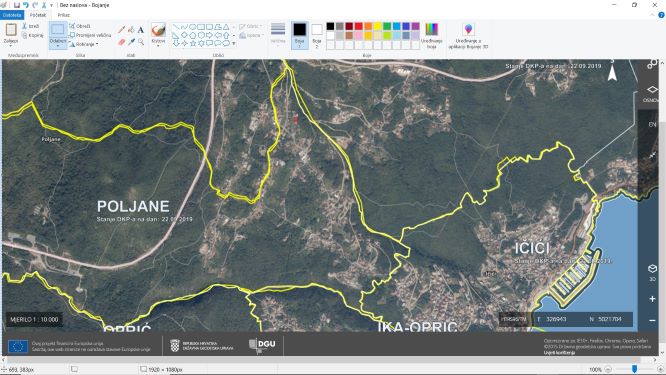Screen dimensions: 666x375
Task: Select Boja 1 foreground color box
Action: (299, 35)
